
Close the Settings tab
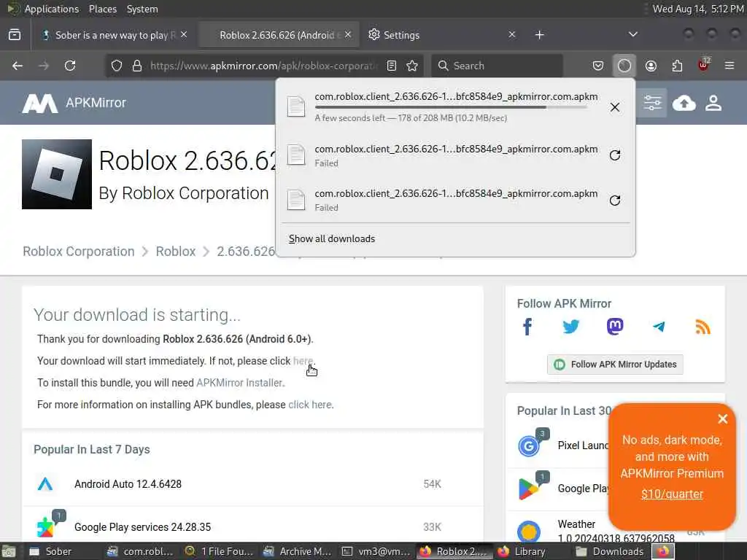pos(511,35)
